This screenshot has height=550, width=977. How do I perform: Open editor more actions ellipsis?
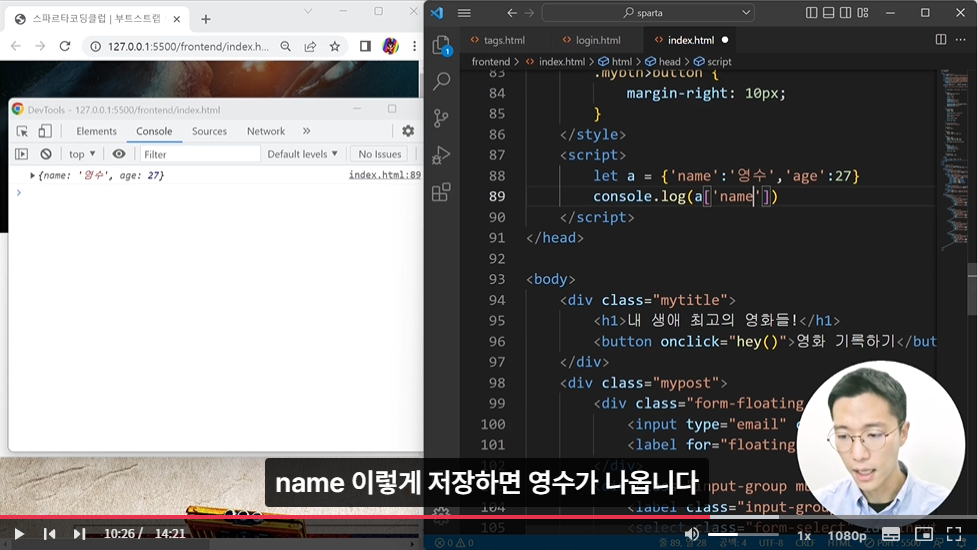tap(960, 39)
